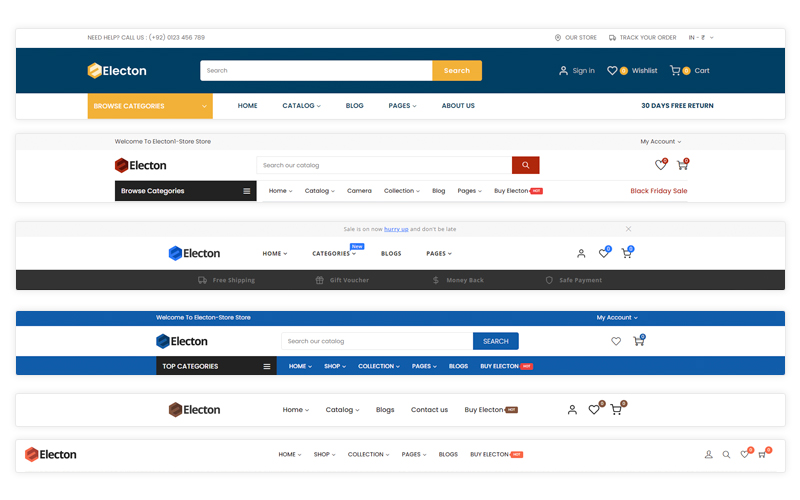Select the Camera menu item
Screen dimensions: 800x500
pos(359,191)
